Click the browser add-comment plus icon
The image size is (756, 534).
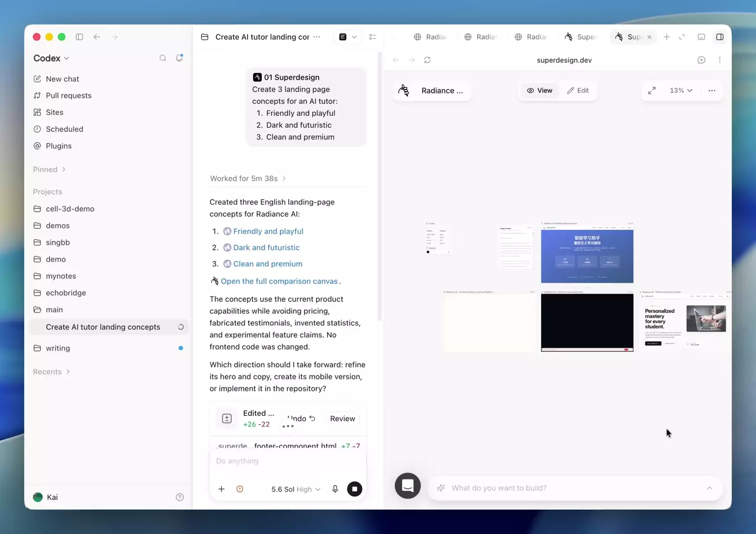(x=701, y=60)
